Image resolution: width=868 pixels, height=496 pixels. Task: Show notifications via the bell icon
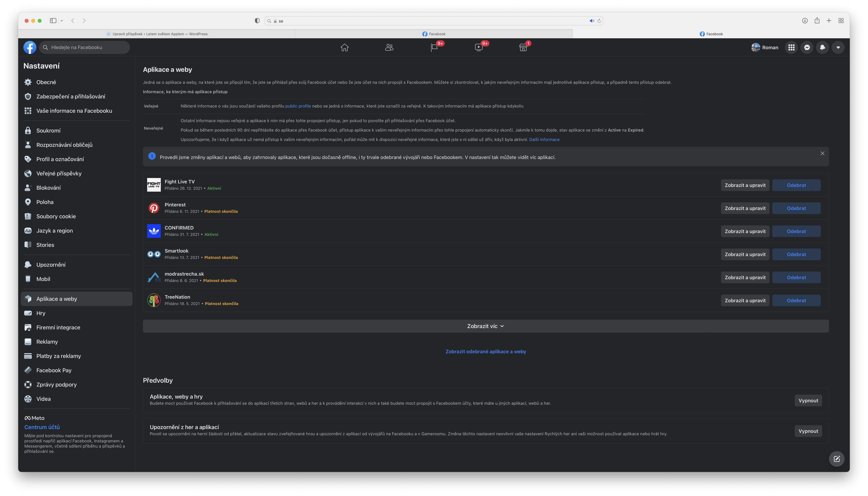[x=822, y=47]
